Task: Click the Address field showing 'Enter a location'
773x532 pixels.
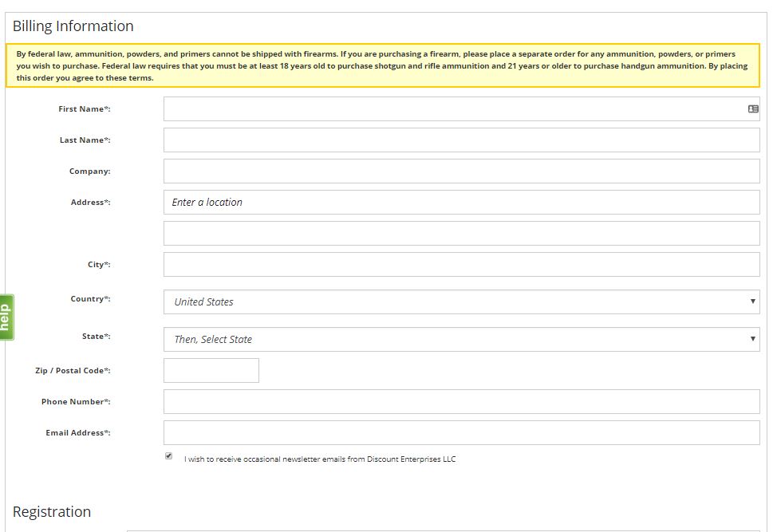Action: [x=461, y=202]
